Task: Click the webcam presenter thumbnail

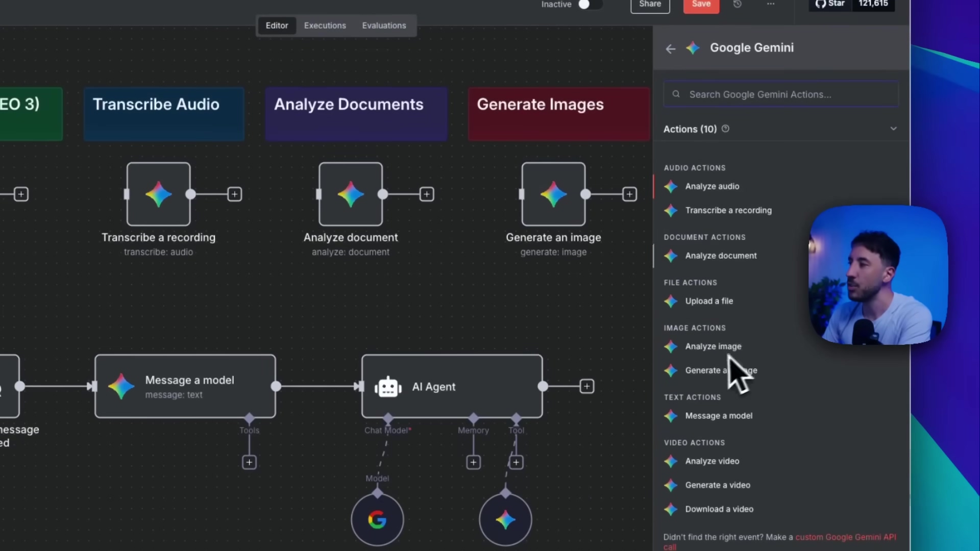Action: (x=878, y=275)
